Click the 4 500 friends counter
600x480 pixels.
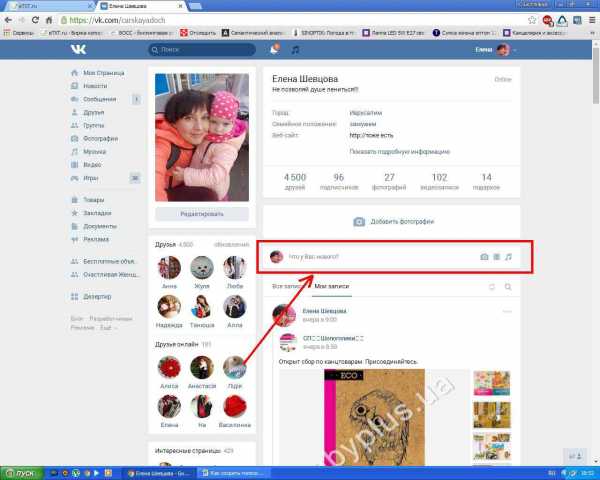pyautogui.click(x=295, y=181)
